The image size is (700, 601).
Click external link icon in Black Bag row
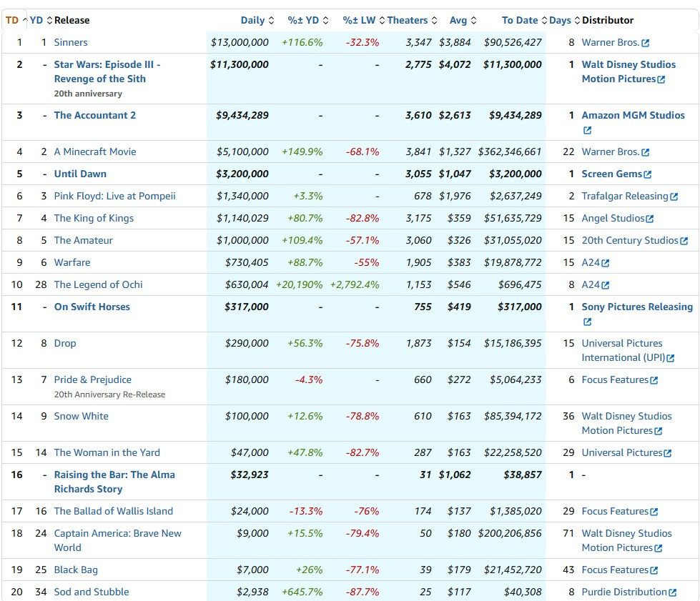tap(654, 570)
